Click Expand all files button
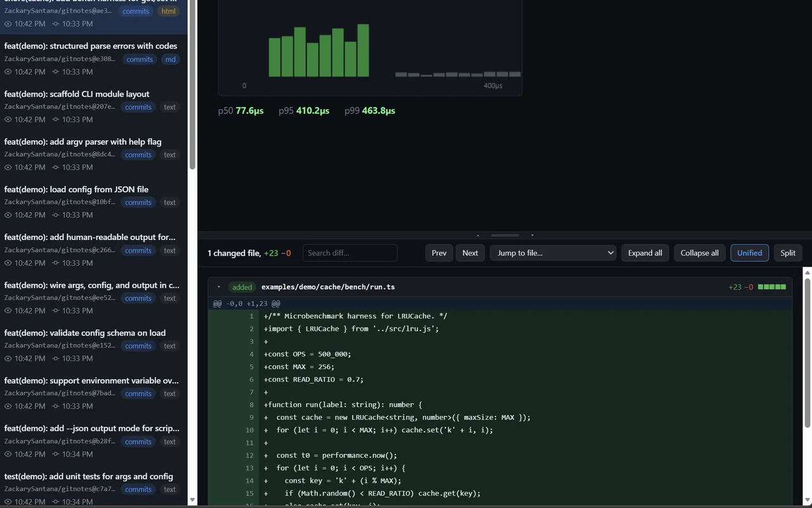812x508 pixels. (x=645, y=253)
